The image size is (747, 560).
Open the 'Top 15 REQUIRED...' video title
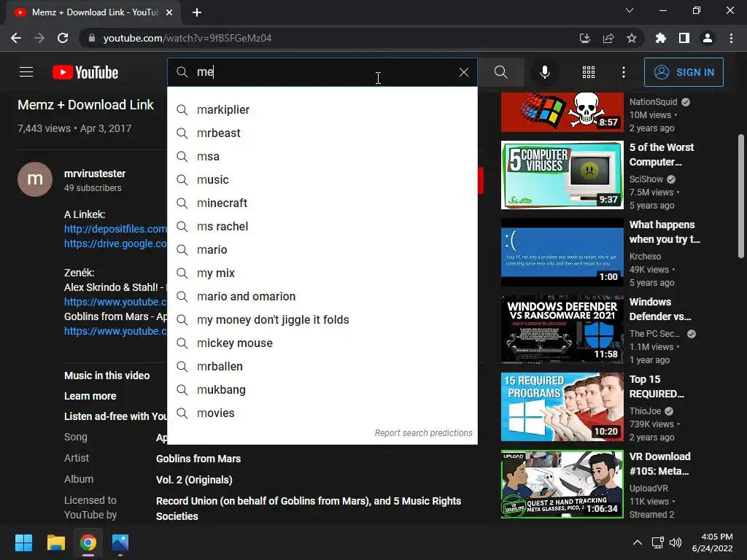tap(657, 386)
